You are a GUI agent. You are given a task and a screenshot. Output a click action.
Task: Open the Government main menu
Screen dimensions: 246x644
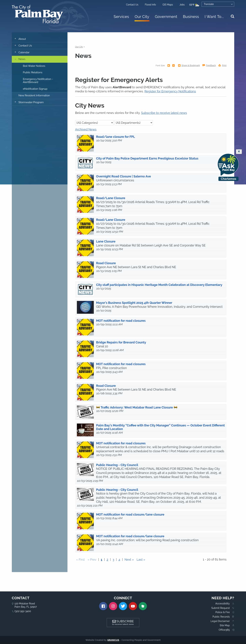(166, 17)
